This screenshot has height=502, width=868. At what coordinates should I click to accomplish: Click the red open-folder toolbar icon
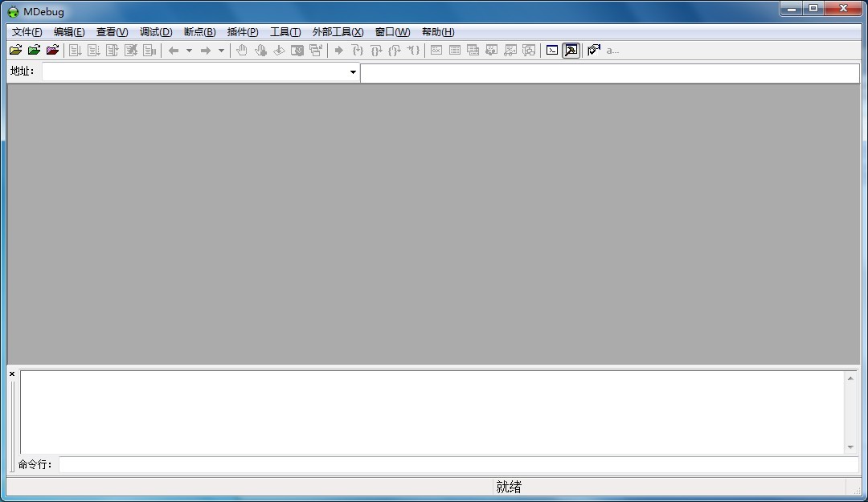tap(52, 51)
